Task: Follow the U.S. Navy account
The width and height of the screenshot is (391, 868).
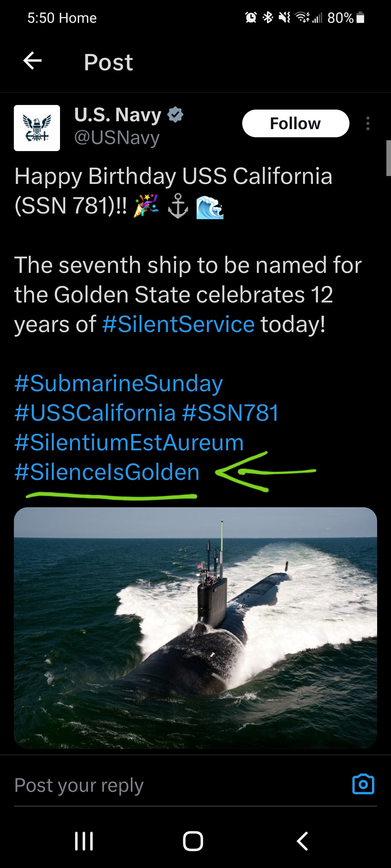Action: click(295, 123)
